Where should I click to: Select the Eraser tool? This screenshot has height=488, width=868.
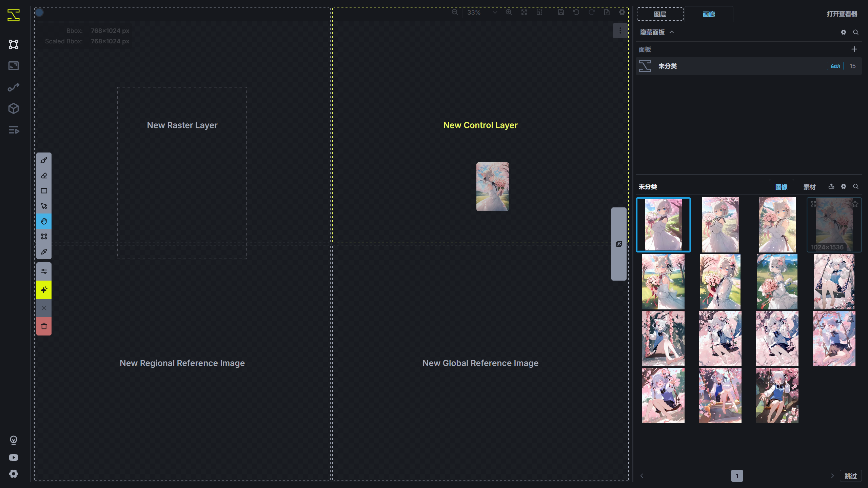click(44, 175)
